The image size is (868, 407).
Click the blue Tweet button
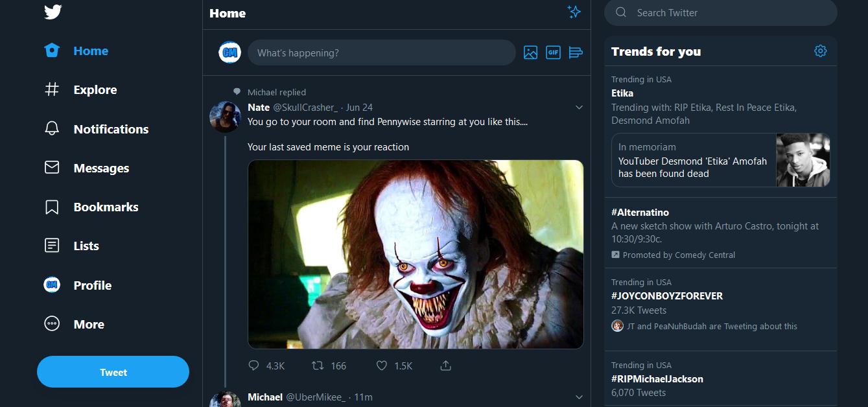click(x=113, y=372)
